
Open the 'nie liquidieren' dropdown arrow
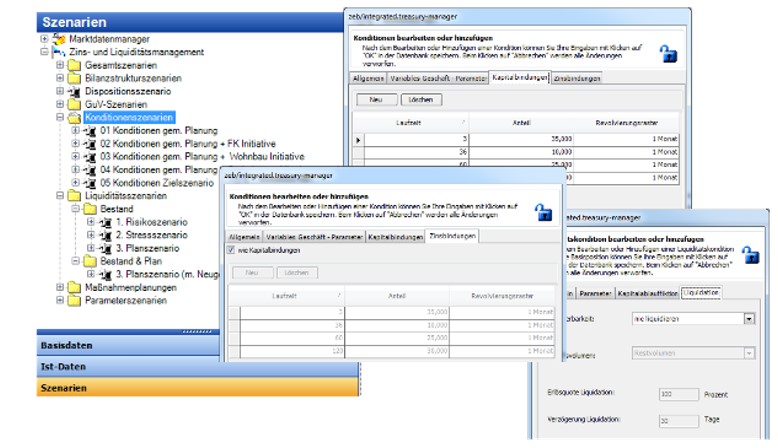pos(749,319)
